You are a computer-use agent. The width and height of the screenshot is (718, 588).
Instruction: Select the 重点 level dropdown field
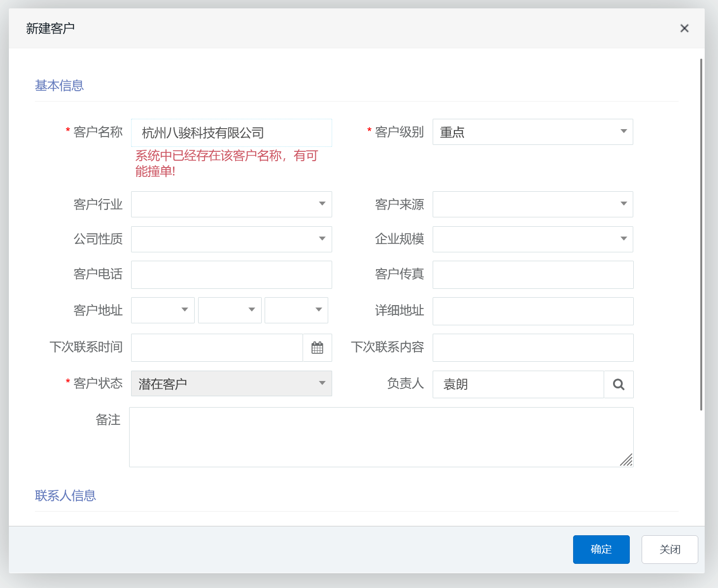532,132
